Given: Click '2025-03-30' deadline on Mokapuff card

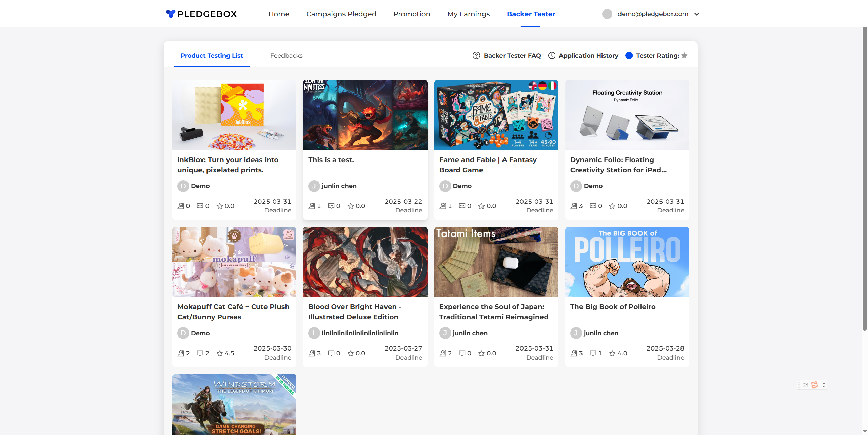Looking at the screenshot, I should pyautogui.click(x=272, y=348).
